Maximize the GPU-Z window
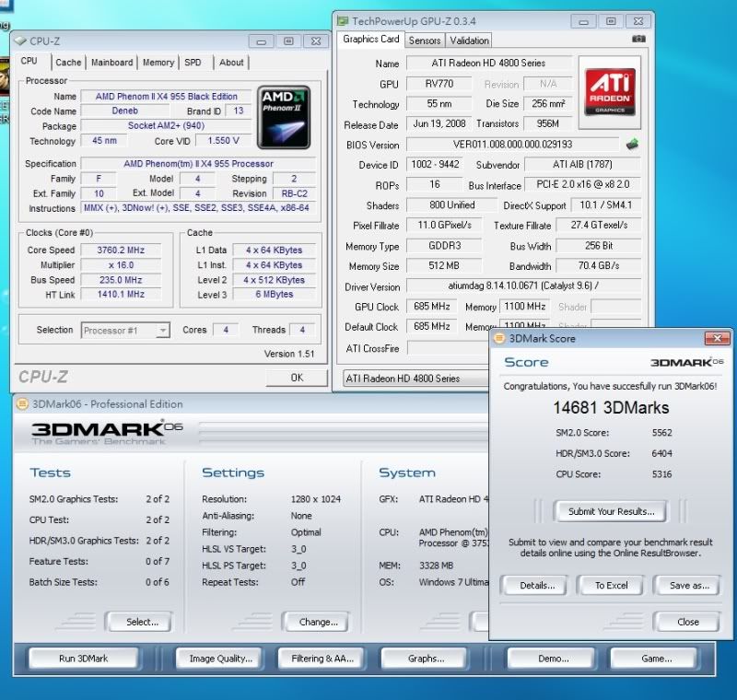Screen dimensions: 737x700 click(x=611, y=21)
